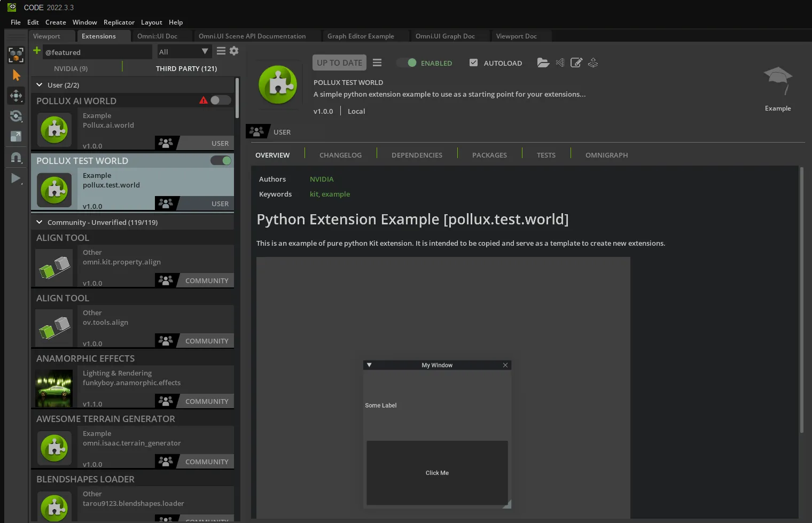
Task: Uncheck the AUTOLOAD checkbox
Action: (473, 63)
